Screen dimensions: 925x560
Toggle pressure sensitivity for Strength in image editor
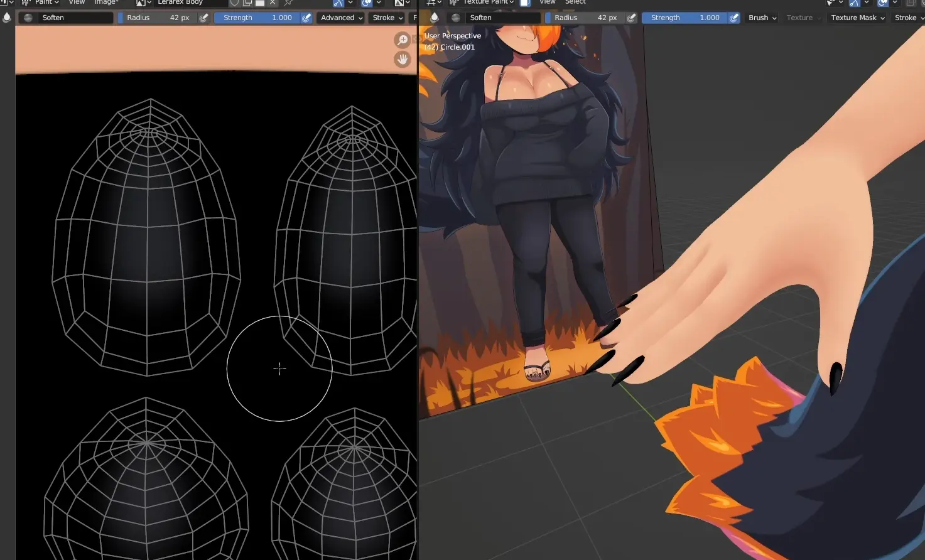[306, 18]
